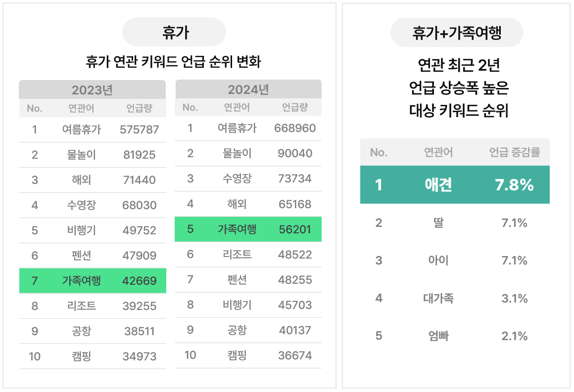Click highlighted 가족여행 row in 2023 table
574x392 pixels.
click(x=93, y=281)
